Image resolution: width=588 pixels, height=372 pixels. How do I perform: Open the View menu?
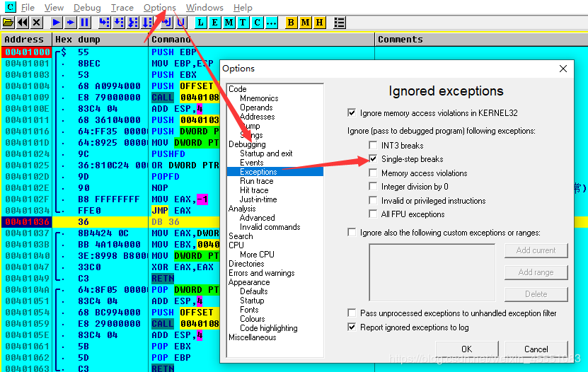coord(54,8)
